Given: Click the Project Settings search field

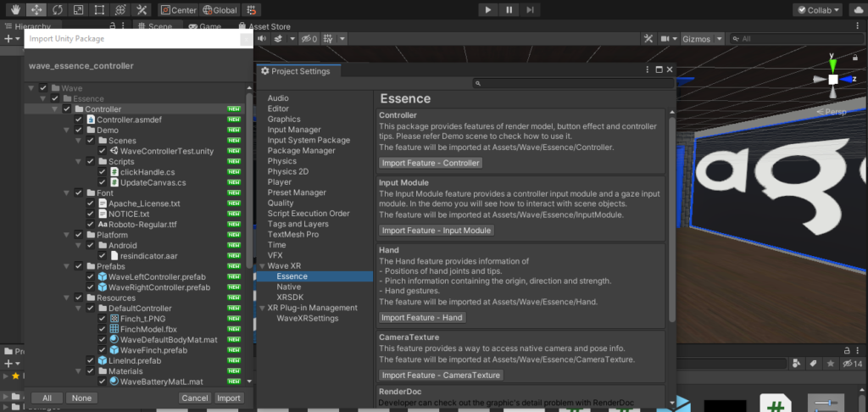Looking at the screenshot, I should pos(574,83).
